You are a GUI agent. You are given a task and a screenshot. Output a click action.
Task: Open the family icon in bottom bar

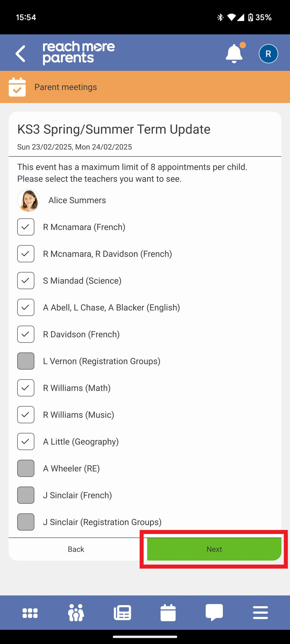(76, 613)
